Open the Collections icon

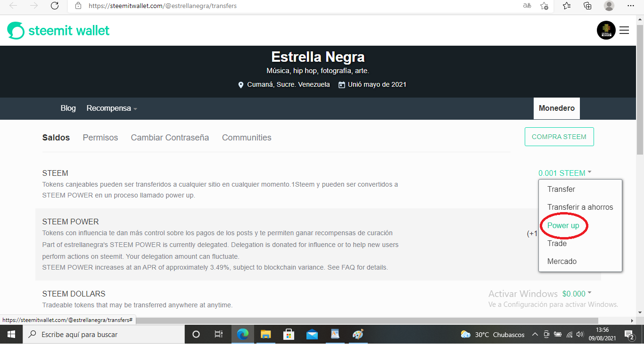pos(587,6)
